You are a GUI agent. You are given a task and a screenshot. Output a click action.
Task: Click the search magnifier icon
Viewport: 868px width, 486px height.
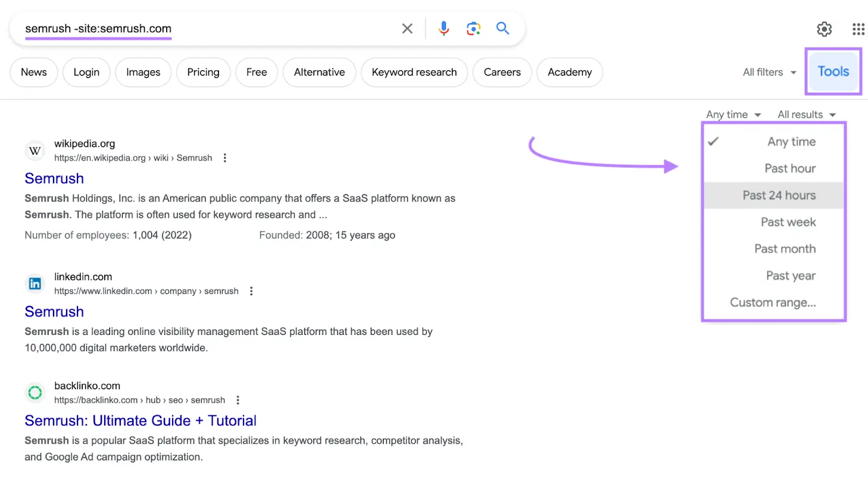tap(502, 28)
